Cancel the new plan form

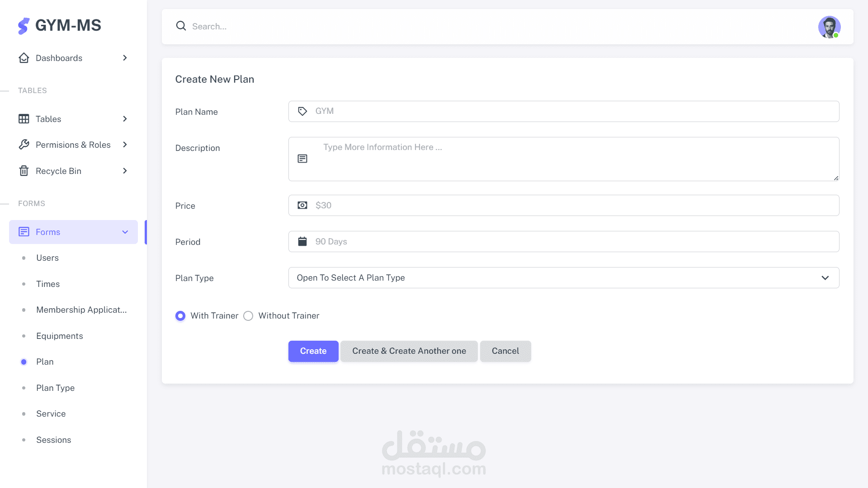coord(505,351)
